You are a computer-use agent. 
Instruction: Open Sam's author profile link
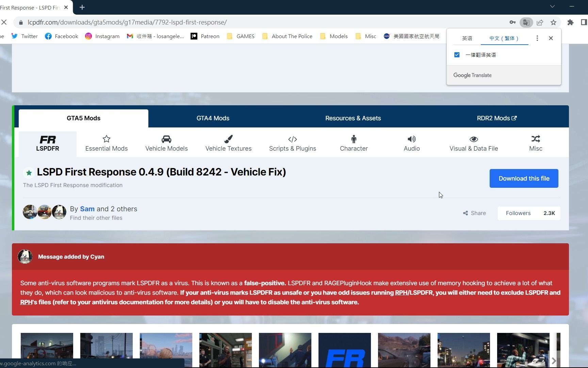pyautogui.click(x=87, y=209)
